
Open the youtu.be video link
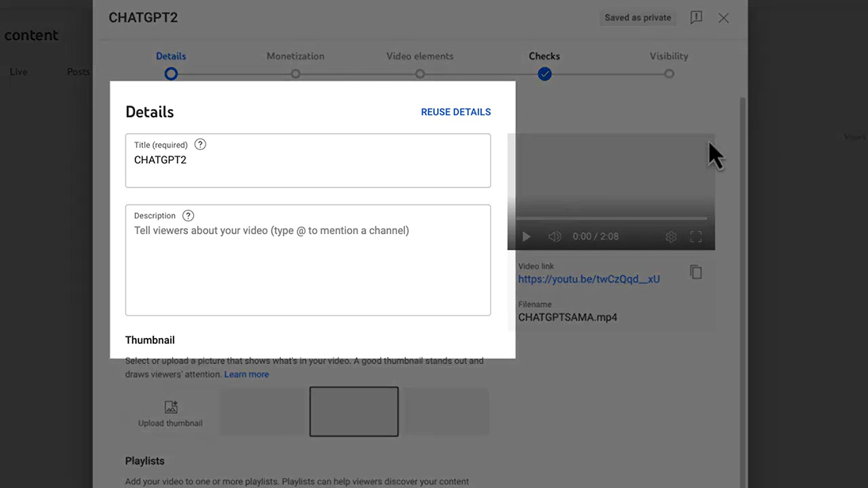[x=589, y=279]
